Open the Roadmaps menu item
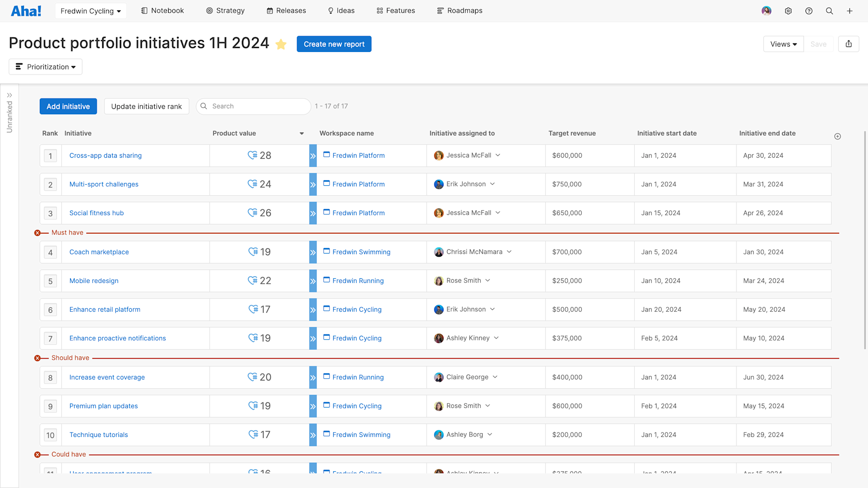This screenshot has height=488, width=868. tap(460, 10)
